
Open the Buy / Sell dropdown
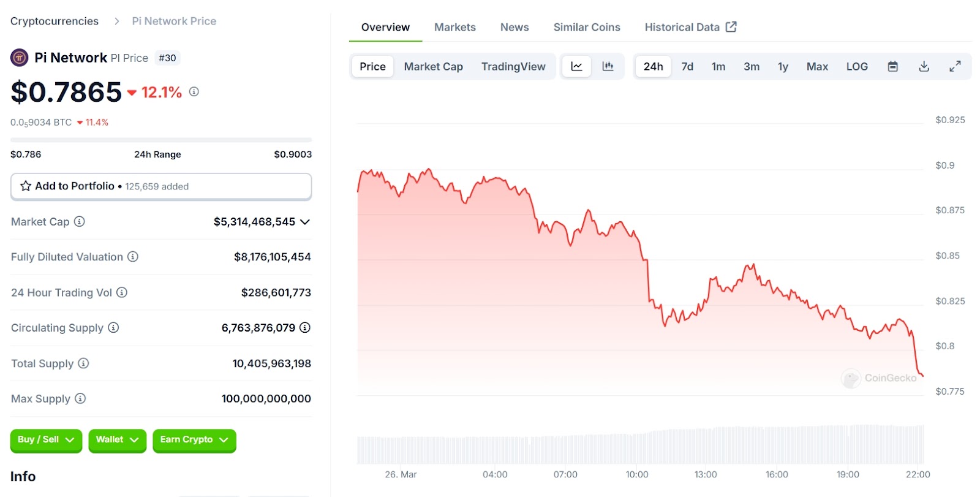tap(46, 440)
